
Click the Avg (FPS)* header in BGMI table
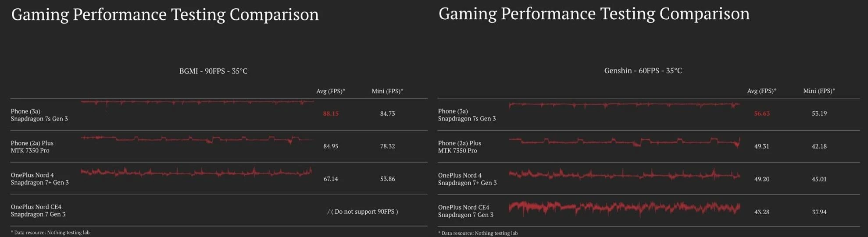coord(331,91)
